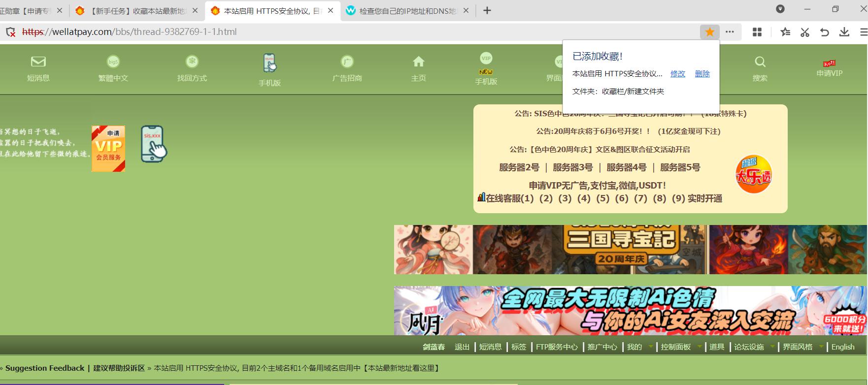Open 标签 in nav bar
The width and height of the screenshot is (868, 385).
pos(519,347)
